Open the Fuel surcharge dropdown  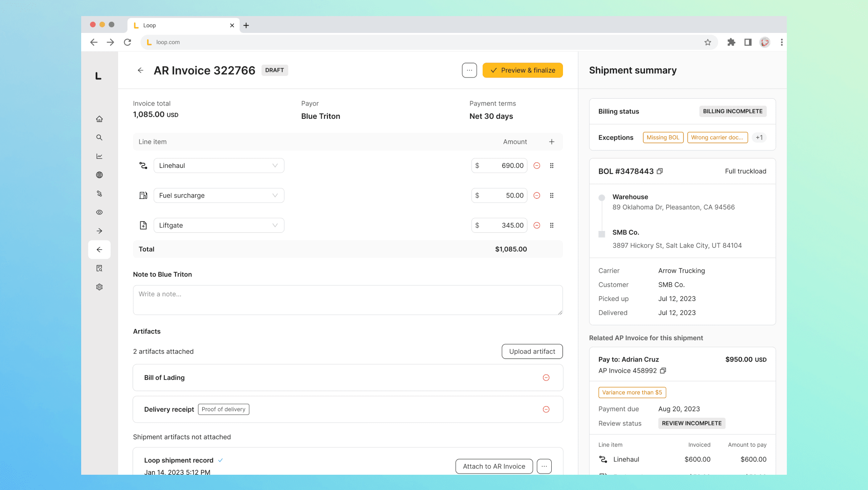click(x=275, y=196)
